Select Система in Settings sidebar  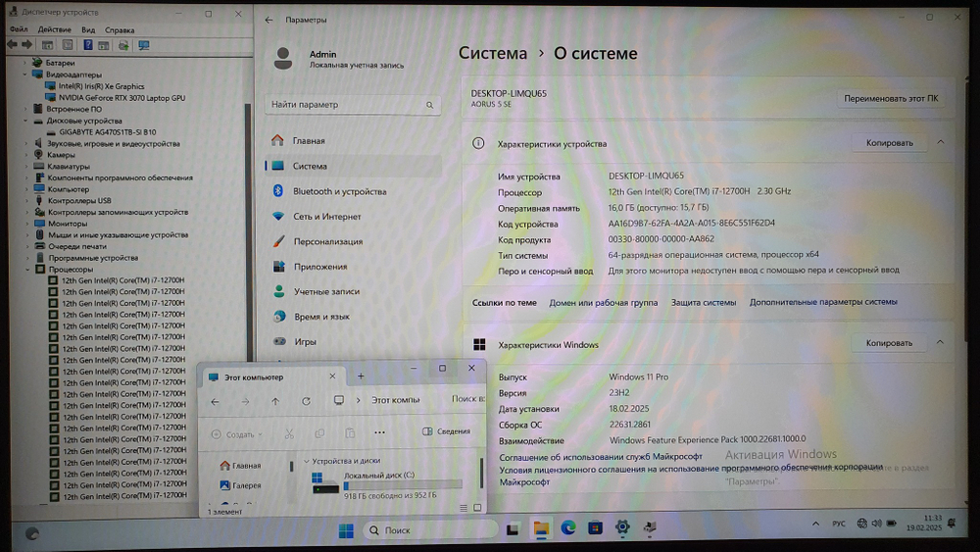pos(353,166)
